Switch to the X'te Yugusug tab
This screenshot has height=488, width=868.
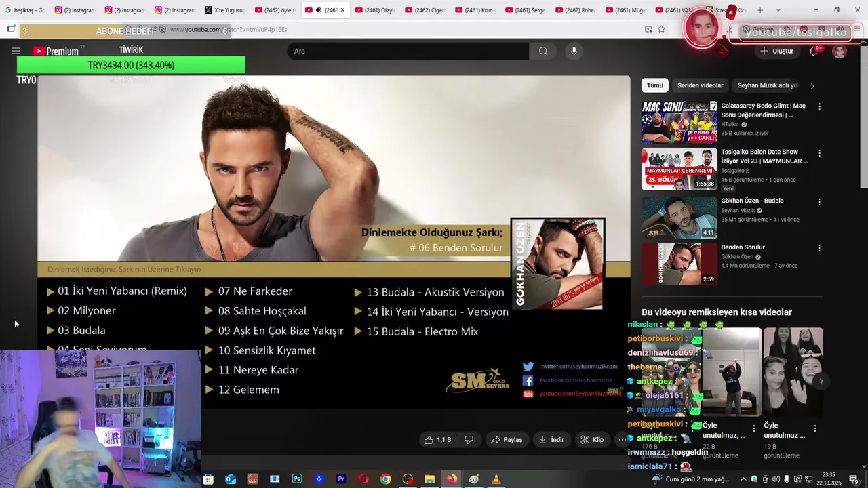point(224,10)
